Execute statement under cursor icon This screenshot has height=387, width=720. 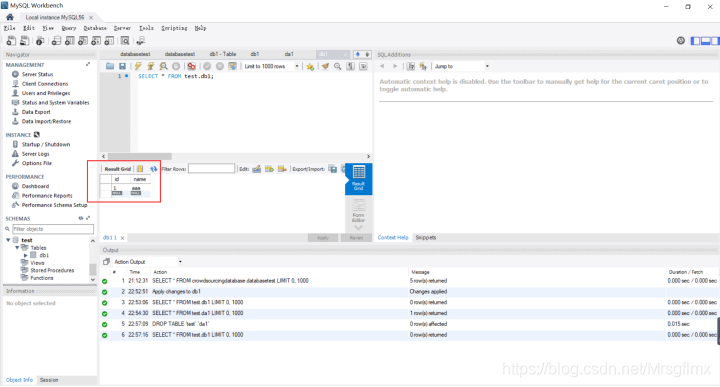pyautogui.click(x=151, y=66)
